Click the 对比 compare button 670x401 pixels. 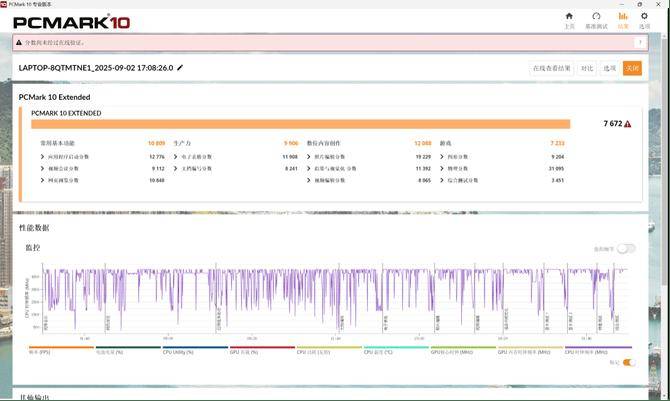(587, 68)
